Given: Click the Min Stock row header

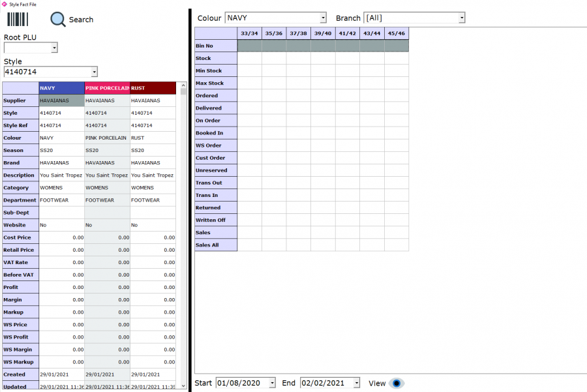Looking at the screenshot, I should click(216, 70).
